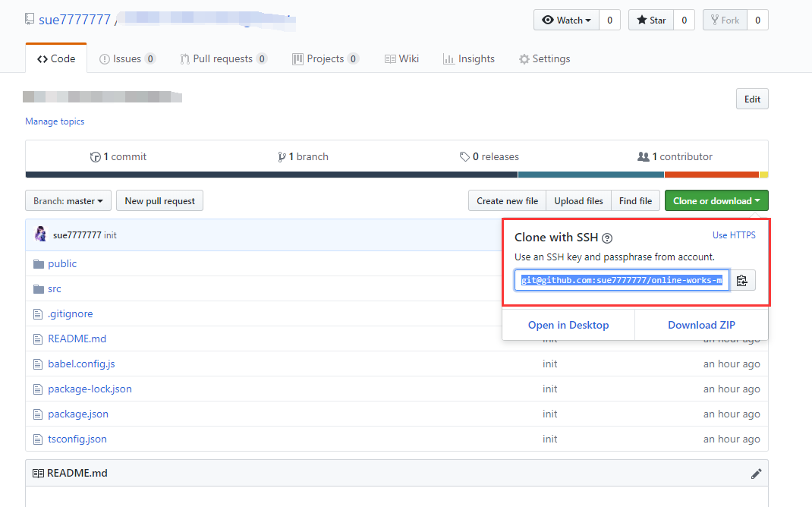
Task: Click the babel.config.js file icon
Action: point(38,364)
